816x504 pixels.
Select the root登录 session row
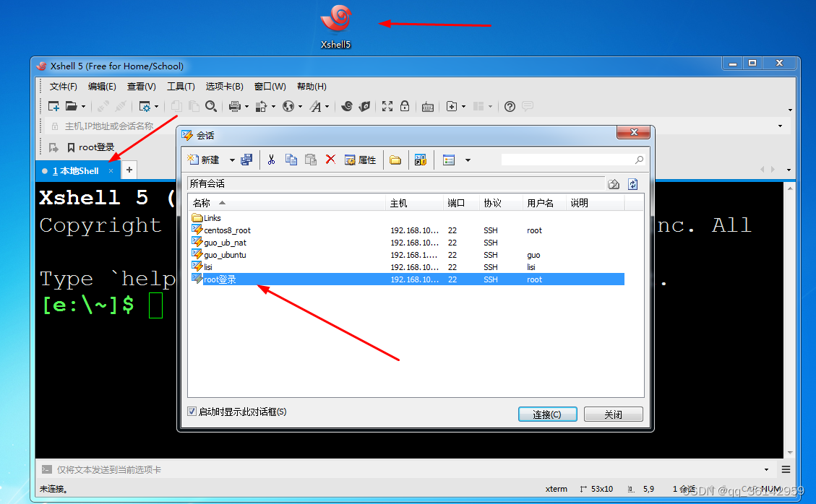click(408, 279)
